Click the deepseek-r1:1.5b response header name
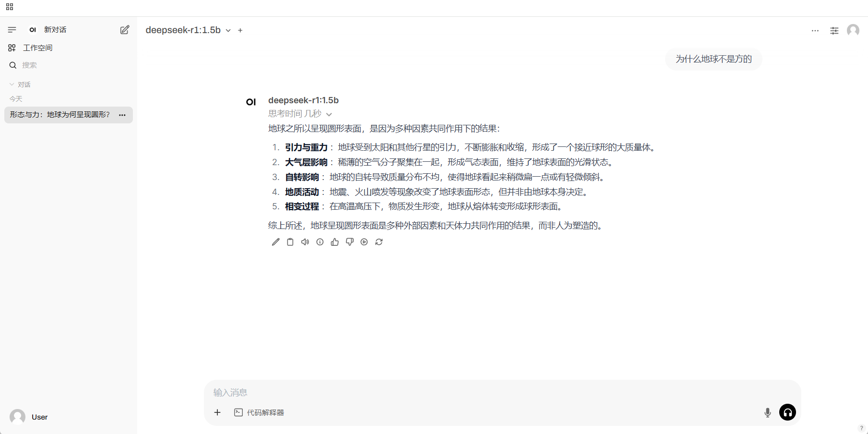The height and width of the screenshot is (434, 868). [x=303, y=100]
